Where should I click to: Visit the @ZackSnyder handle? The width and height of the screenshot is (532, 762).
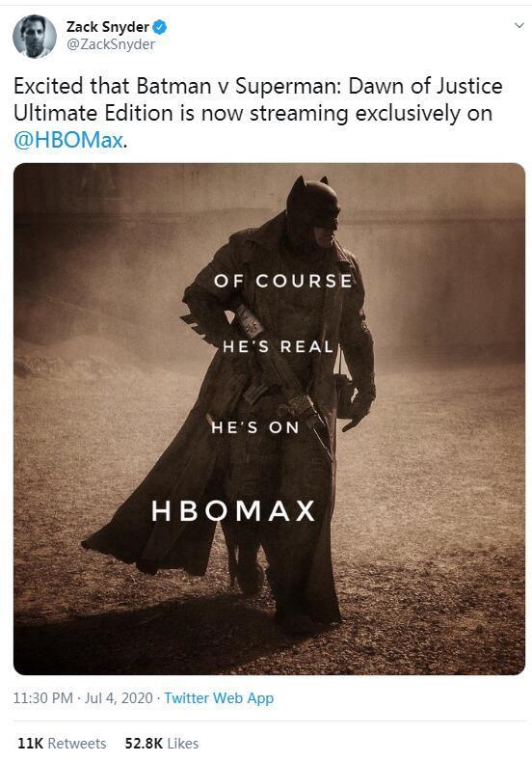[111, 44]
